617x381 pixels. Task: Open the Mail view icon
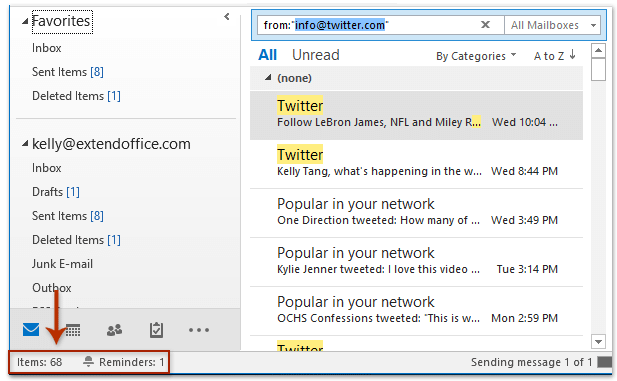pos(31,330)
